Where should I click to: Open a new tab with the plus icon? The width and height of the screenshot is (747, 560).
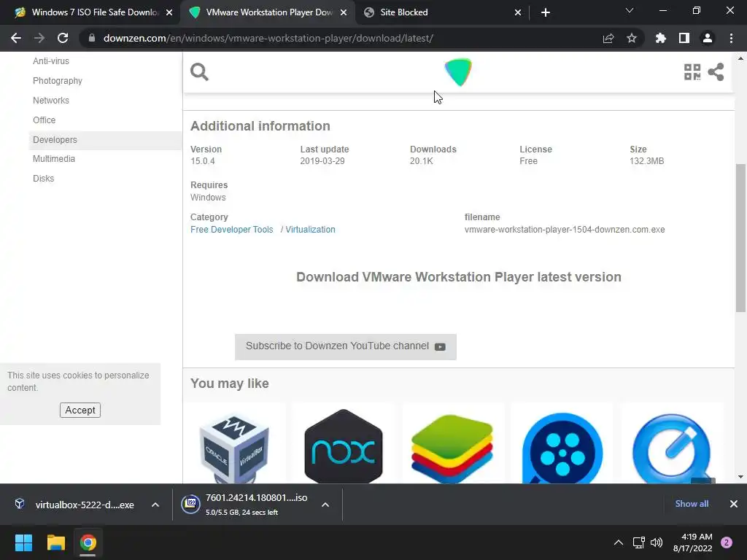click(x=546, y=12)
